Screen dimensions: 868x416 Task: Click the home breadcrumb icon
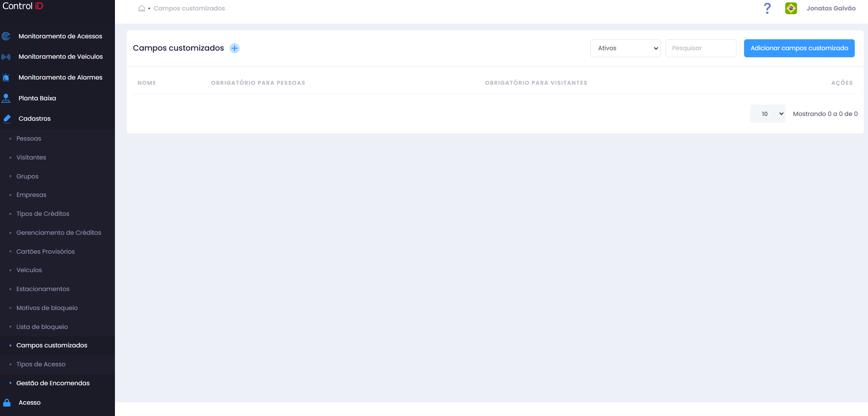click(x=141, y=8)
